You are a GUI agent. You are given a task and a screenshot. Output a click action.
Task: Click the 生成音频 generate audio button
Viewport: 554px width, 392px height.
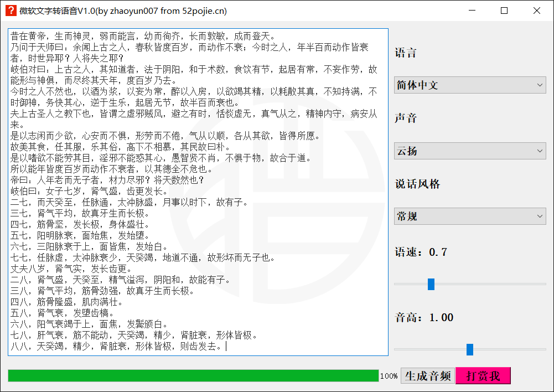coord(428,376)
